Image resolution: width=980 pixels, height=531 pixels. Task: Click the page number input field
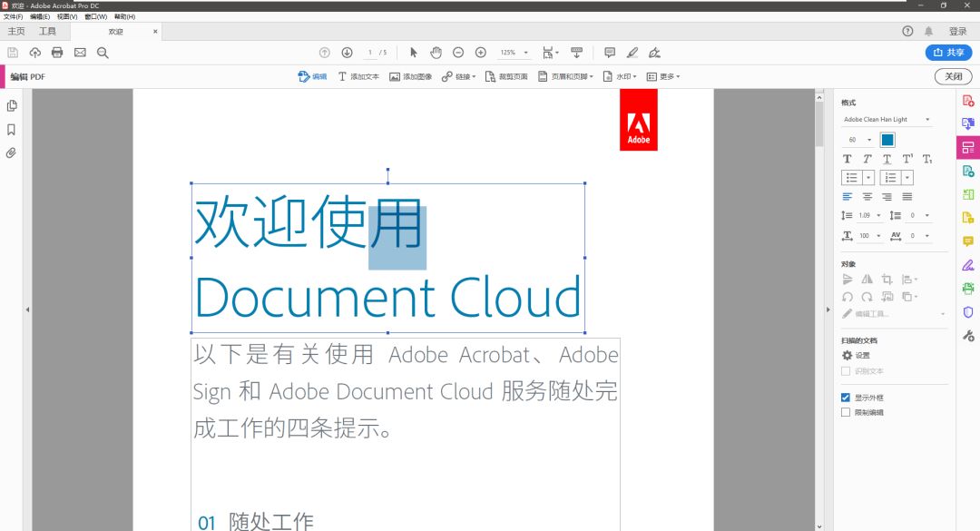tap(370, 52)
